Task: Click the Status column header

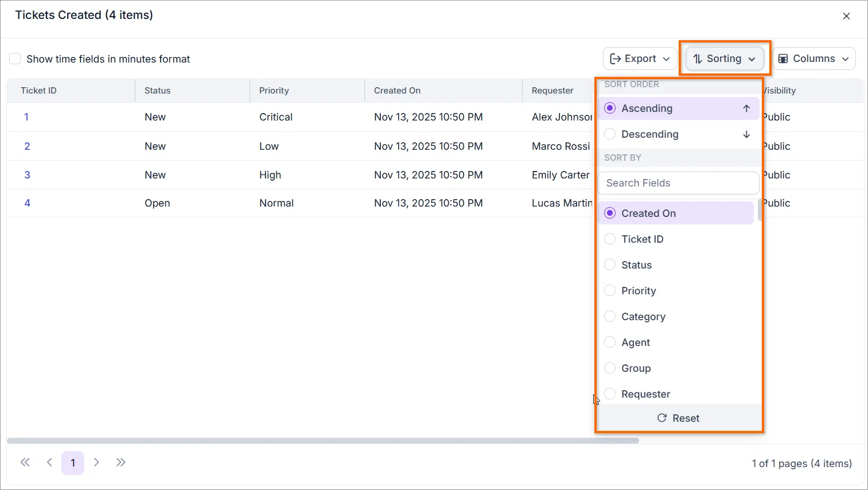Action: (193, 91)
